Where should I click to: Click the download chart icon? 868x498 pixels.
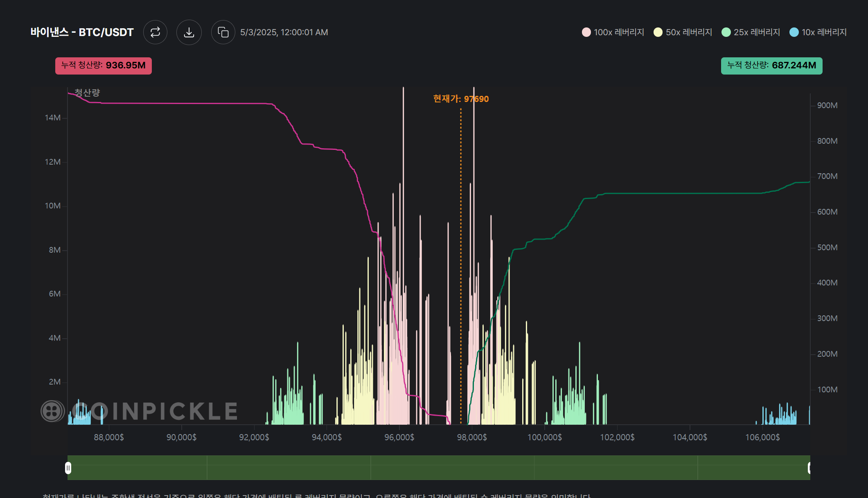[189, 32]
